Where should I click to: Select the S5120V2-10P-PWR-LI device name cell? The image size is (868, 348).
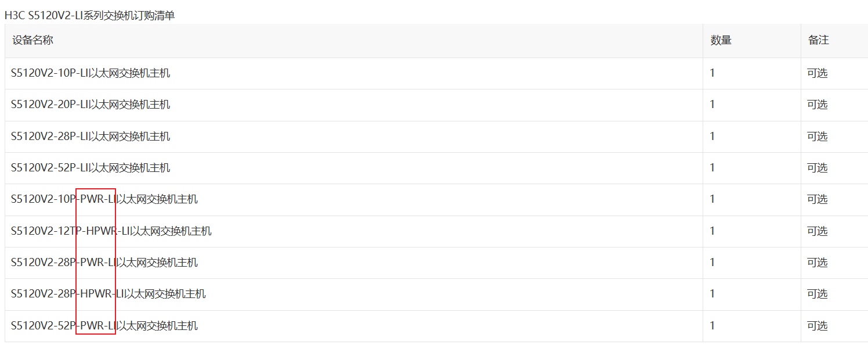[104, 199]
